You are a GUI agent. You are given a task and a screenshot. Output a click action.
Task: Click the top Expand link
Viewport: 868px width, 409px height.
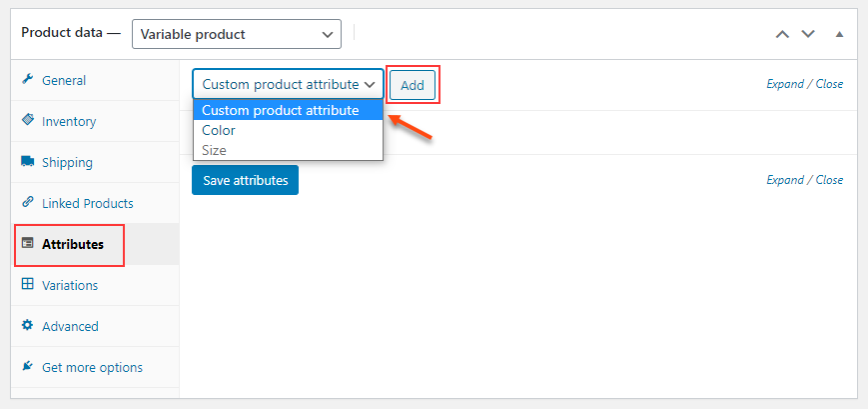785,84
